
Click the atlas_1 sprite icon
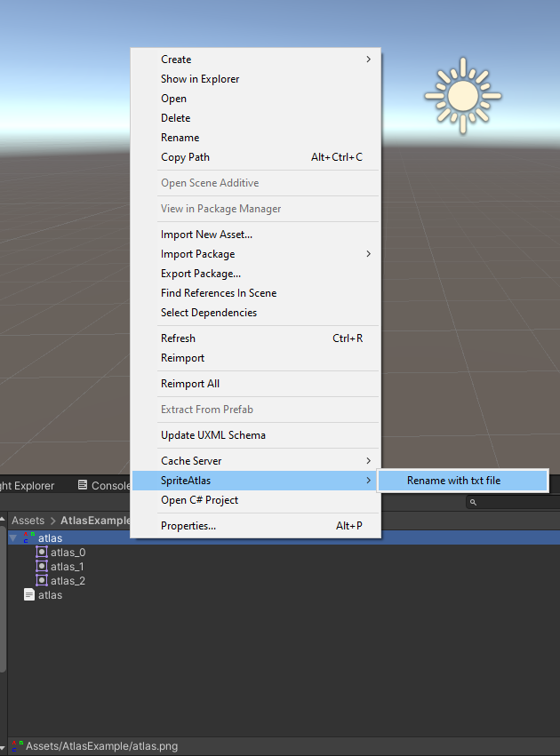[x=42, y=566]
